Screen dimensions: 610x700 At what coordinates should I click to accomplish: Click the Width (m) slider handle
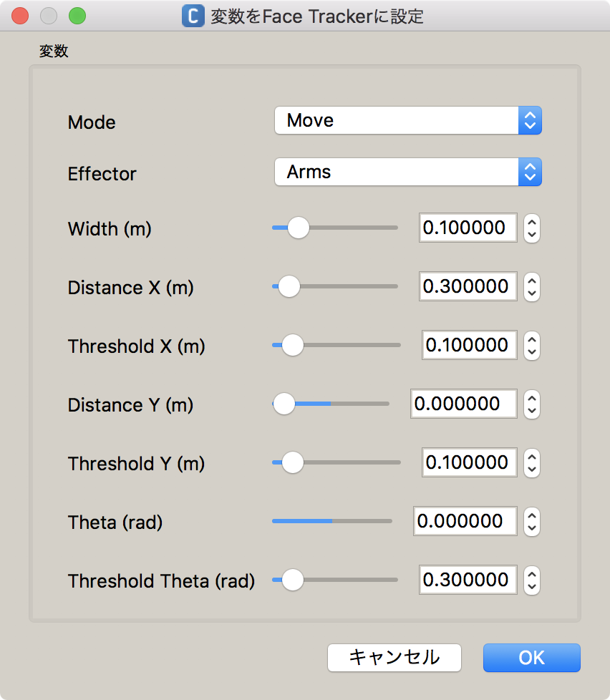(x=299, y=228)
